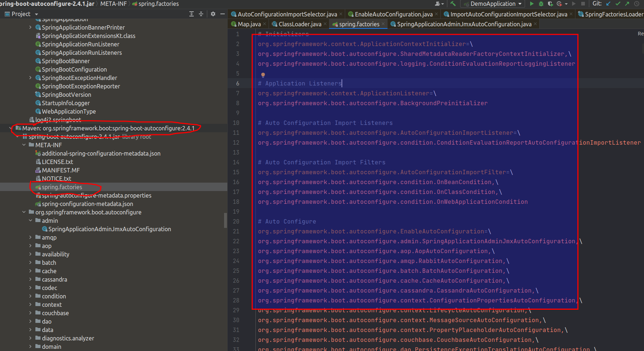Select SpringApplicationExtensionsKt.class in tree
Image resolution: width=644 pixels, height=351 pixels.
coord(88,36)
